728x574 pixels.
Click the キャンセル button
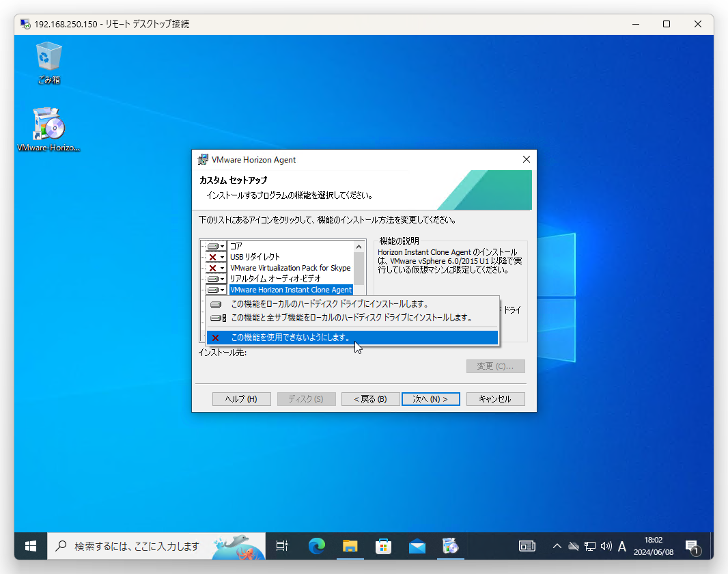495,399
